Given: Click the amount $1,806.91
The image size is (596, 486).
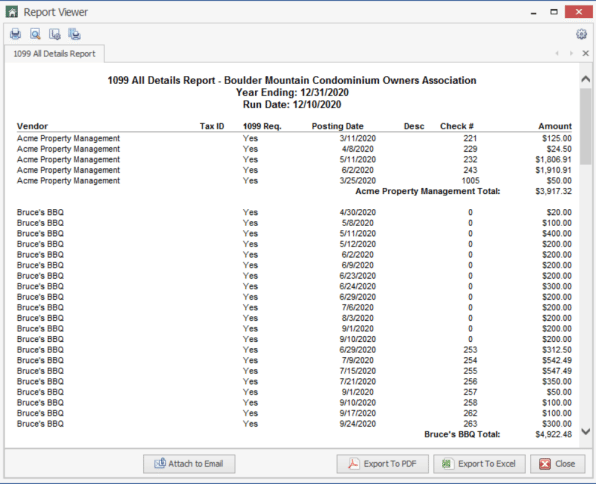Looking at the screenshot, I should (553, 160).
